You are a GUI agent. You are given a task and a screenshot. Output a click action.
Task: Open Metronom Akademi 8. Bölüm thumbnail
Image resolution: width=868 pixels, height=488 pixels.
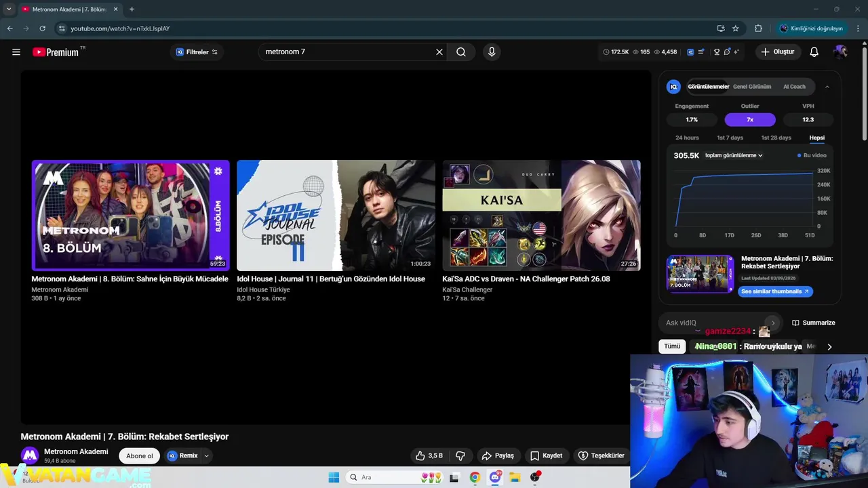point(131,216)
